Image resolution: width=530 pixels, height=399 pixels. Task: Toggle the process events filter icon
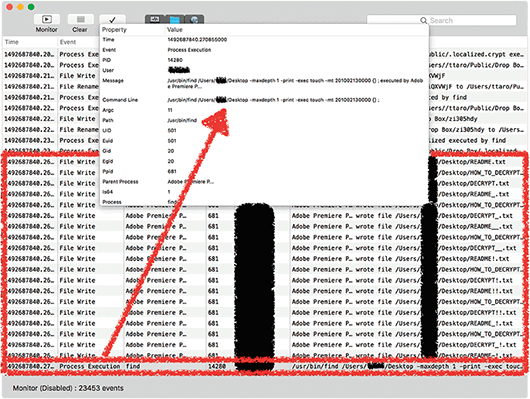click(155, 19)
